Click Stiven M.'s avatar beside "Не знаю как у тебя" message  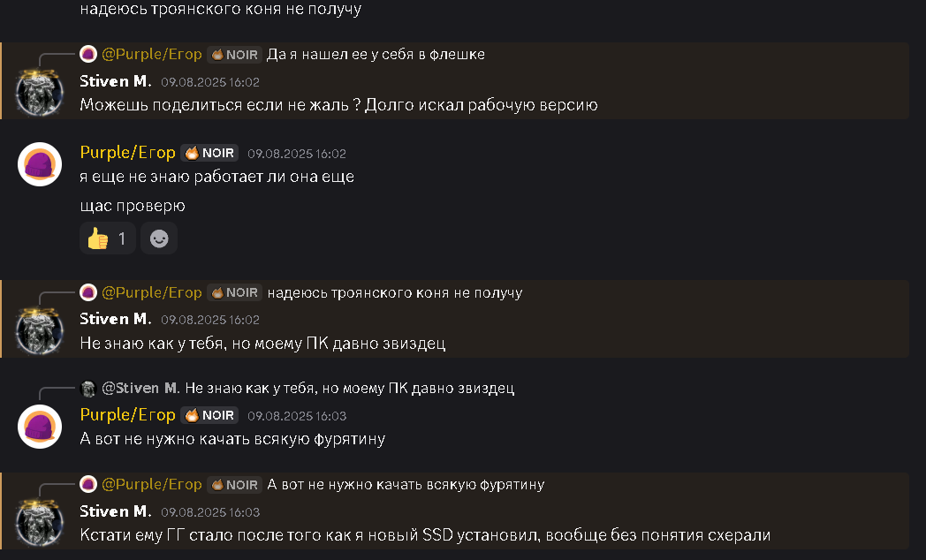40,330
